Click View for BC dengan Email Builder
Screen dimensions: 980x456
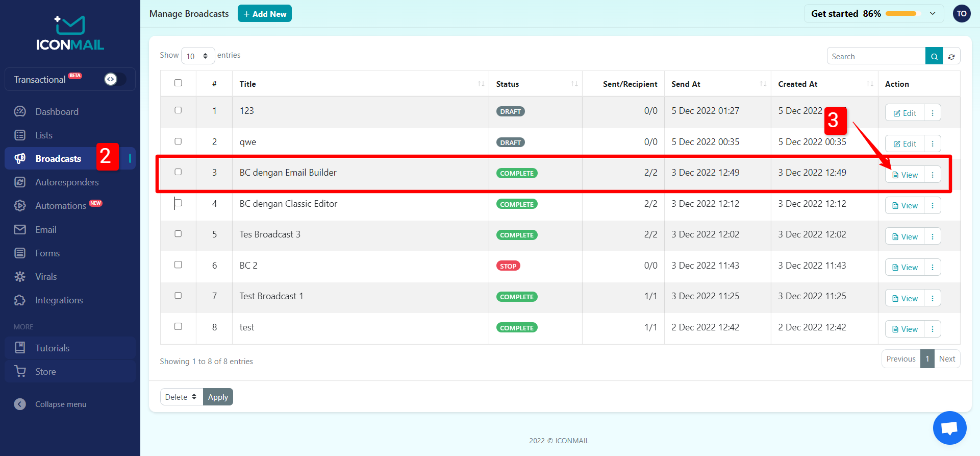click(904, 175)
